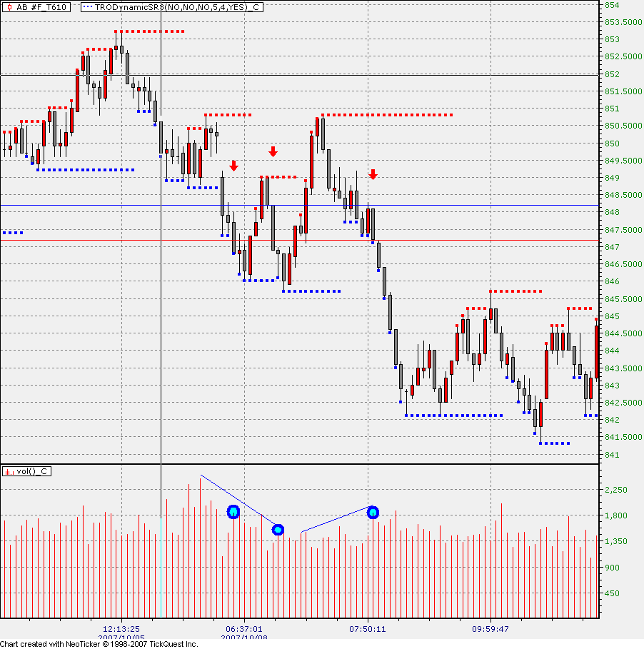Click the 847.5000 price axis label
The height and width of the screenshot is (649, 644).
click(623, 229)
